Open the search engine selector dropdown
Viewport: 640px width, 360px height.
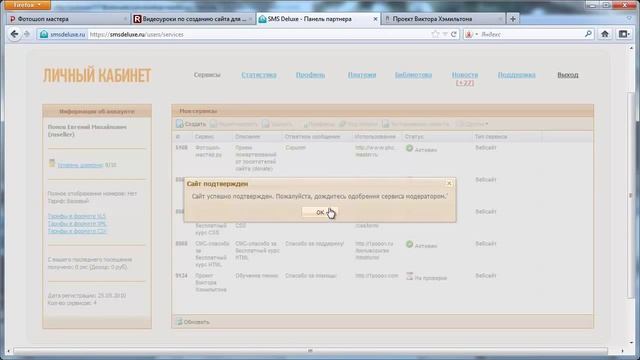tap(471, 34)
